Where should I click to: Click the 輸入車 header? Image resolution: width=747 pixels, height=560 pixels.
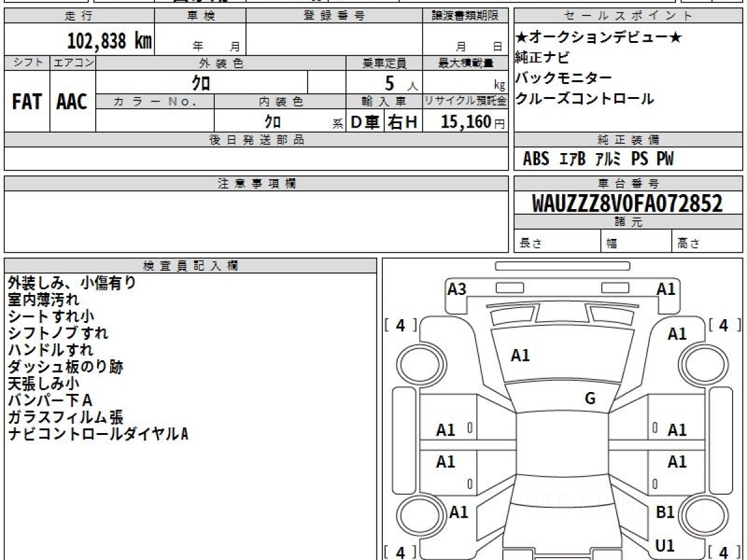384,101
